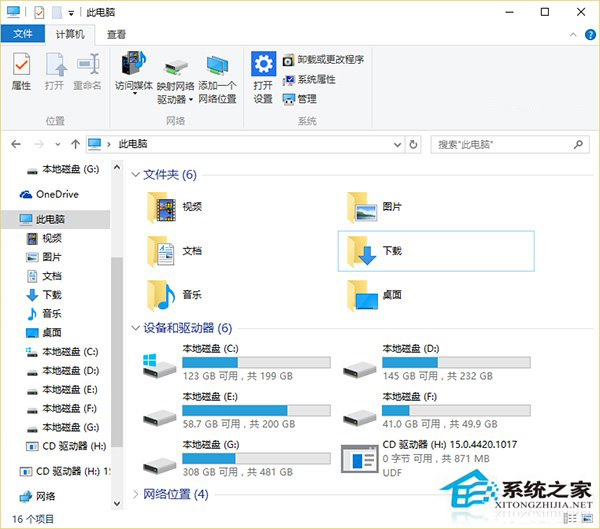
Task: Click the help question mark icon
Action: (x=590, y=35)
